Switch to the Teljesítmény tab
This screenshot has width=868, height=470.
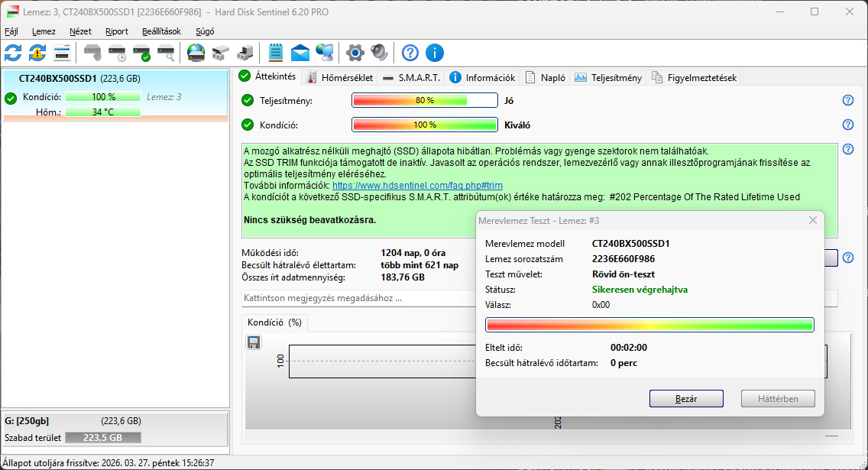pyautogui.click(x=608, y=77)
